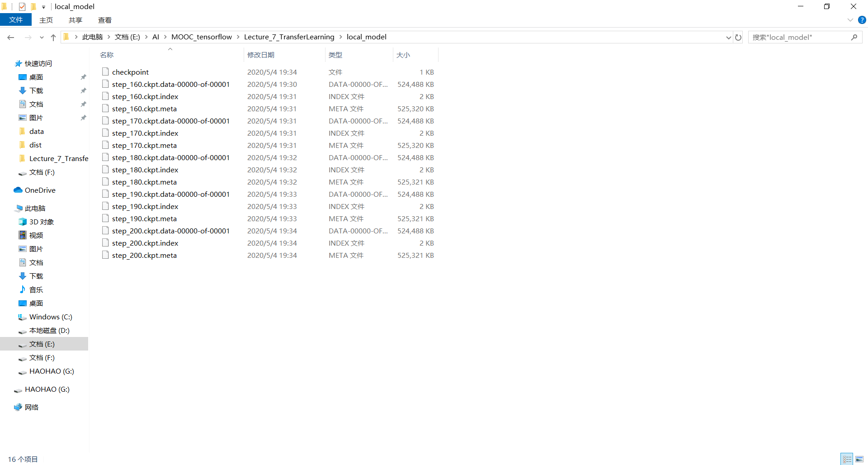Open 快速访问 in navigation pane
Viewport: 868px width, 465px height.
tap(38, 63)
